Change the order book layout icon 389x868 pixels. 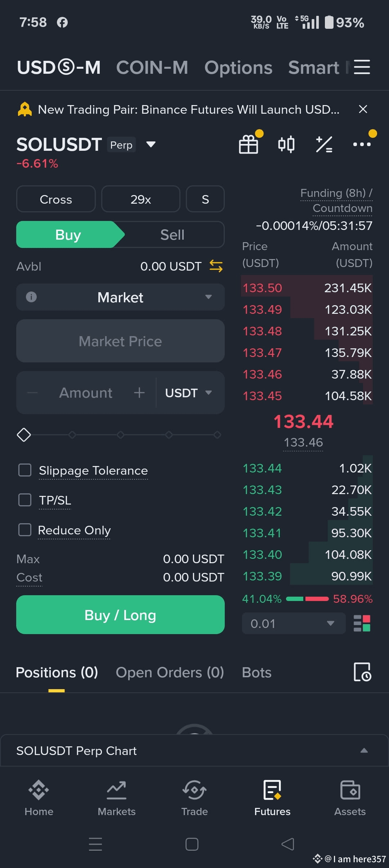[362, 623]
